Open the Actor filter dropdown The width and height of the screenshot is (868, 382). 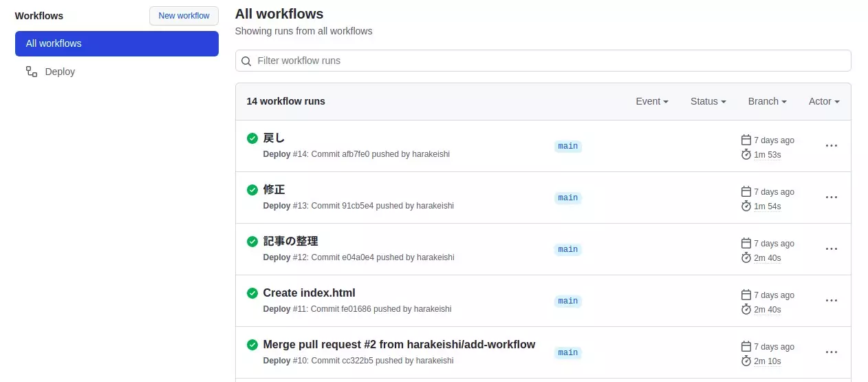click(823, 101)
